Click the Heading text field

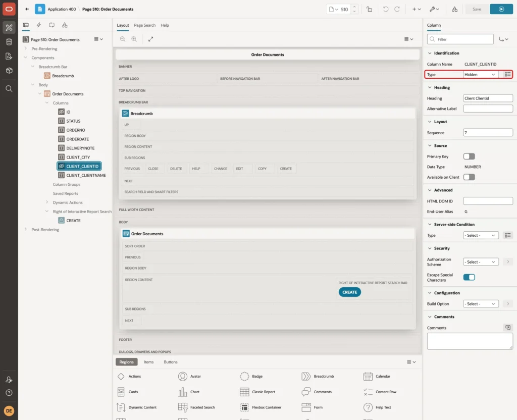pos(488,98)
